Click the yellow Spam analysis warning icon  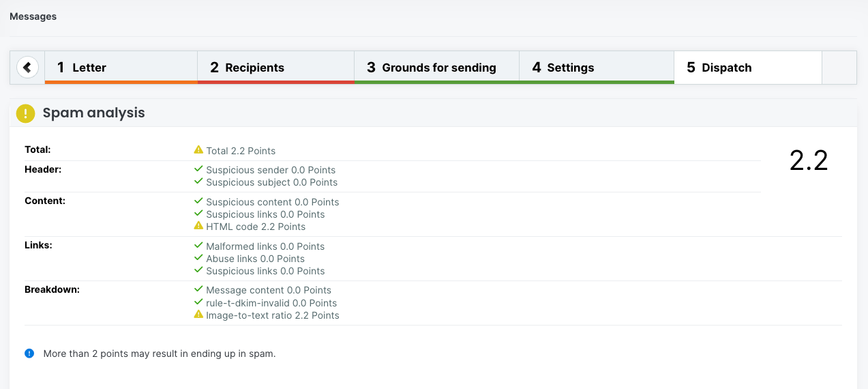(x=25, y=113)
